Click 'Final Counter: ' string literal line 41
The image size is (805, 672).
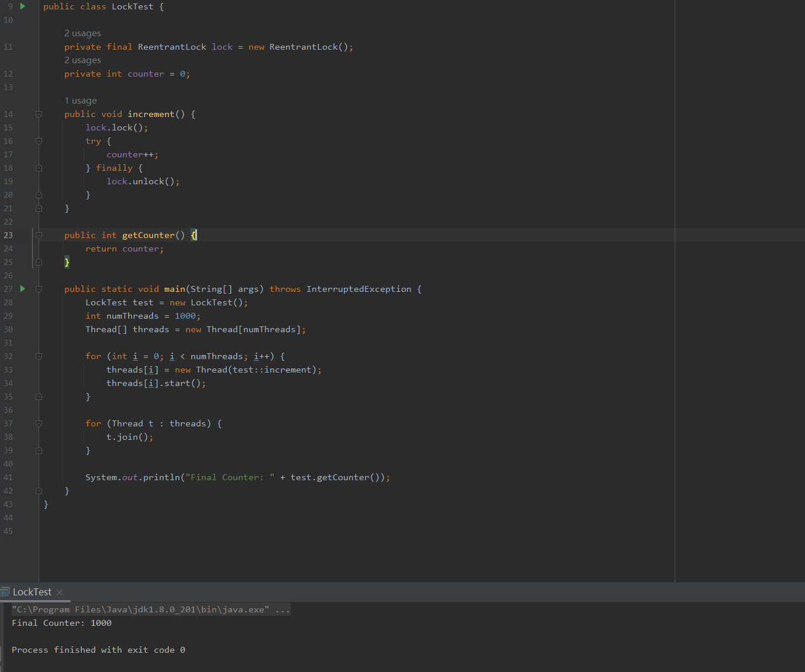coord(230,477)
